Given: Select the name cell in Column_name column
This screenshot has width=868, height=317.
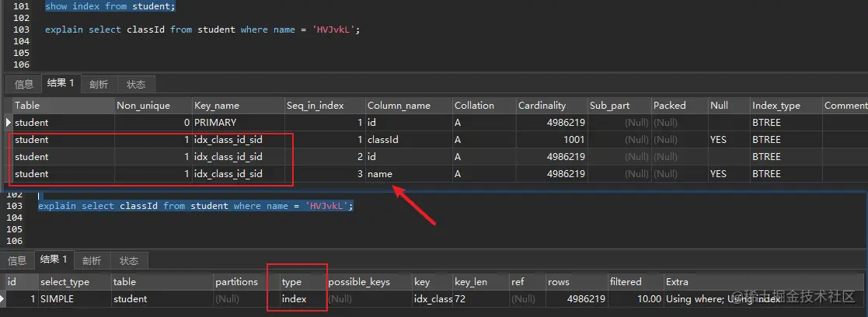Looking at the screenshot, I should click(409, 174).
